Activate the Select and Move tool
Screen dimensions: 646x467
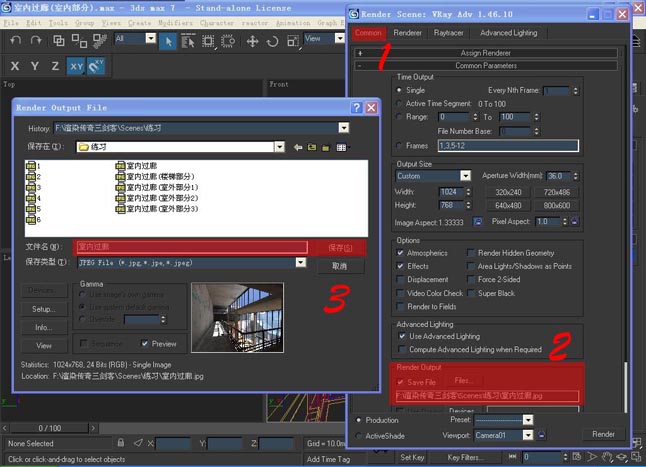(x=252, y=41)
